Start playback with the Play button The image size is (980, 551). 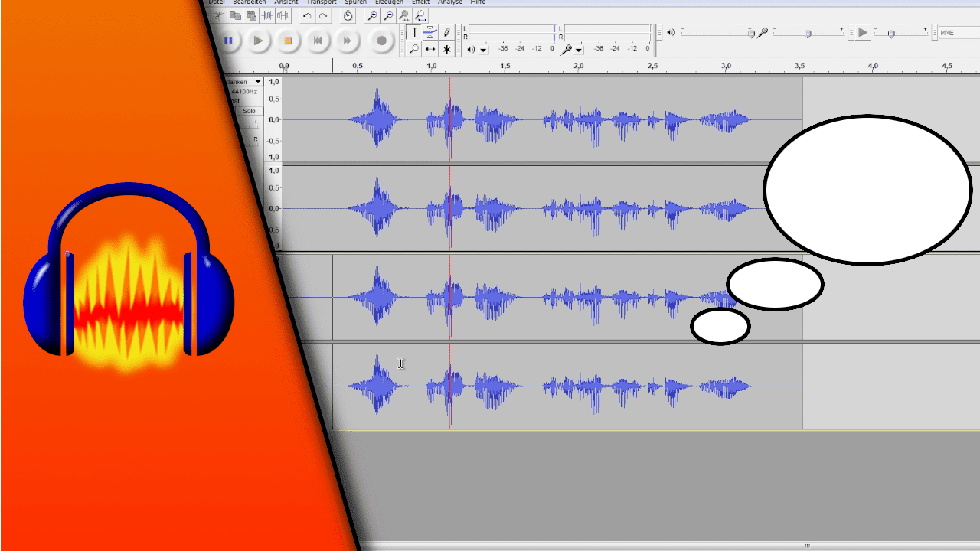coord(258,41)
